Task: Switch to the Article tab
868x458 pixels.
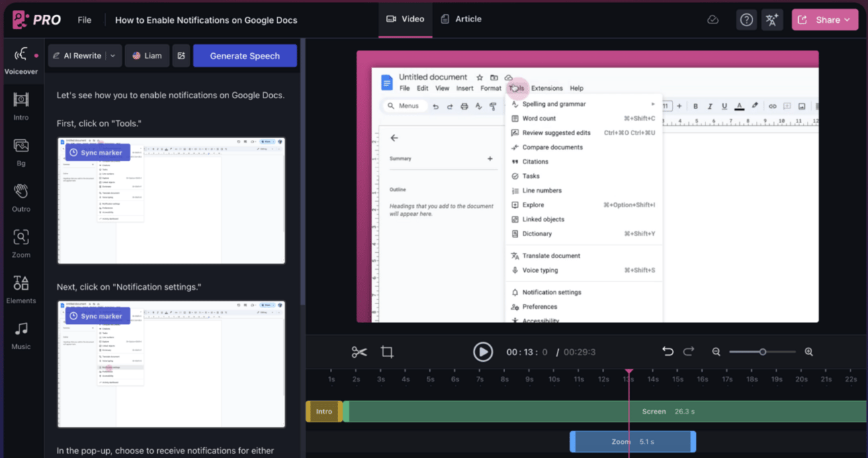Action: click(461, 19)
